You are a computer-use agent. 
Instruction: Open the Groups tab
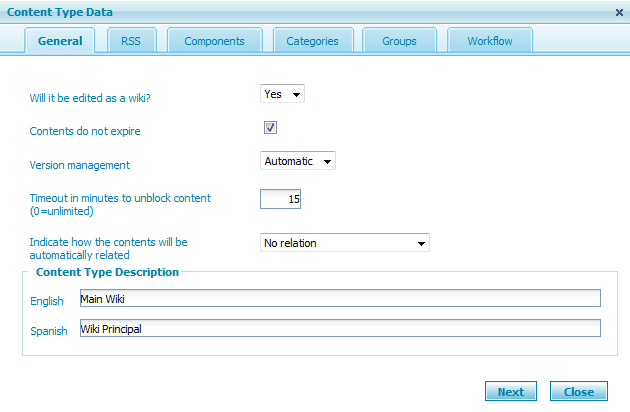tap(399, 41)
